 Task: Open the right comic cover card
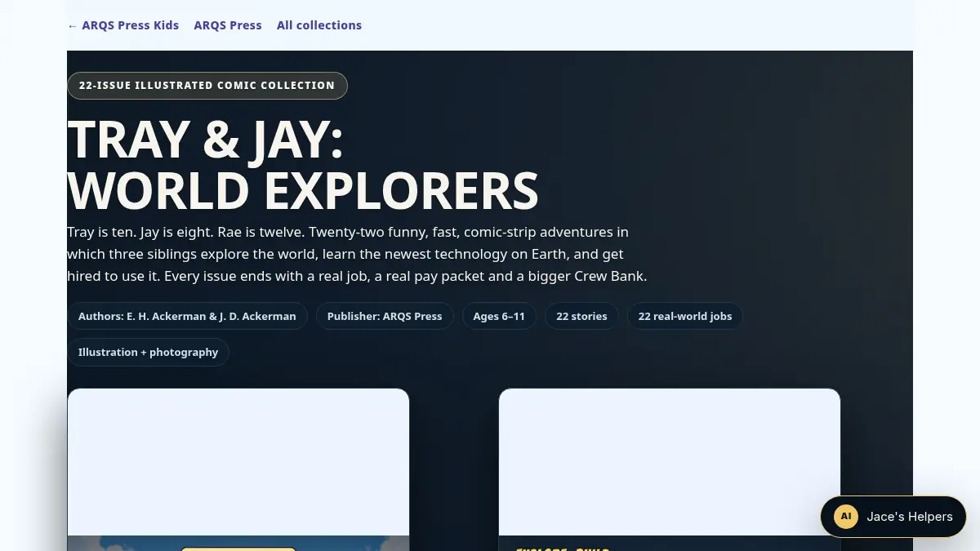[x=670, y=469]
